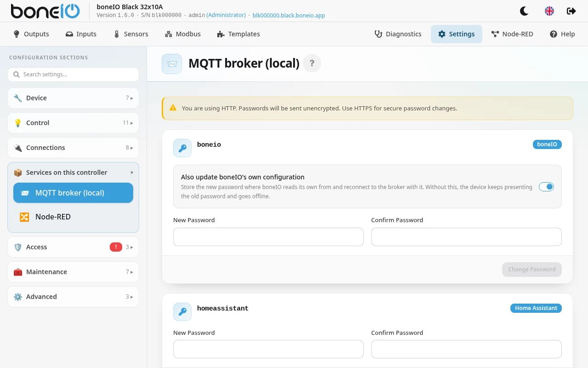Open the Help tab
The height and width of the screenshot is (368, 588).
tap(562, 34)
